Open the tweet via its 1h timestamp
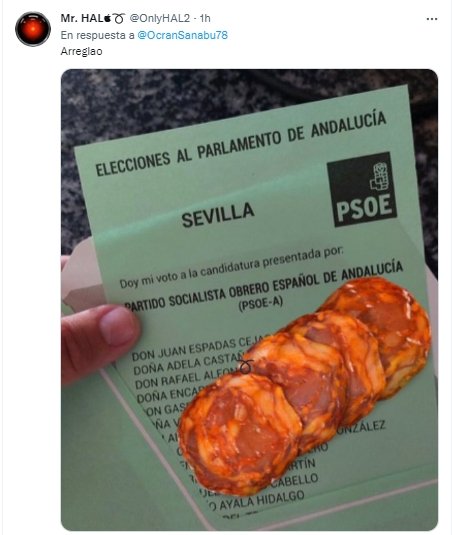The height and width of the screenshot is (535, 452). [x=205, y=18]
